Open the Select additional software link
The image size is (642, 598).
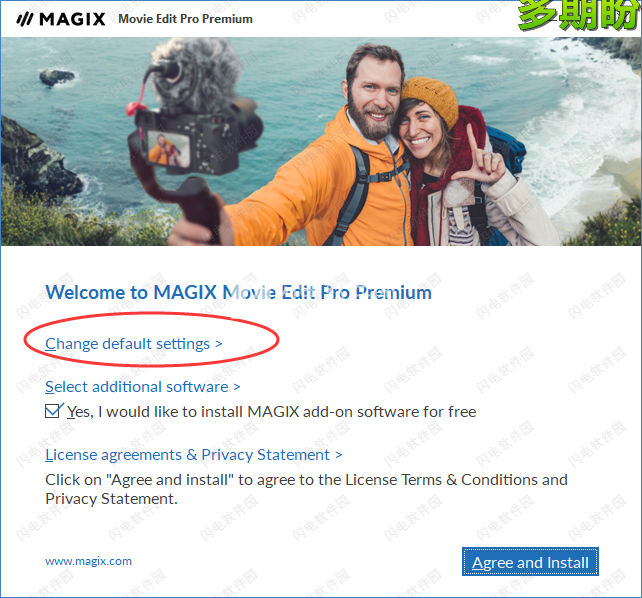(137, 387)
